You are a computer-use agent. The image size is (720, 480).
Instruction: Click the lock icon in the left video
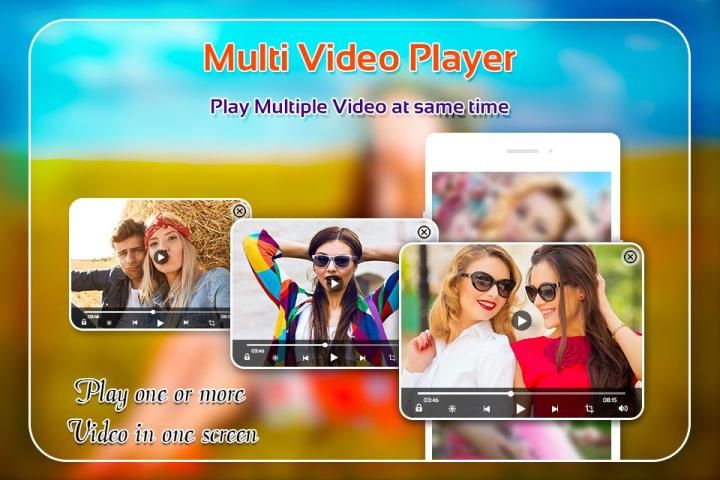tap(84, 323)
